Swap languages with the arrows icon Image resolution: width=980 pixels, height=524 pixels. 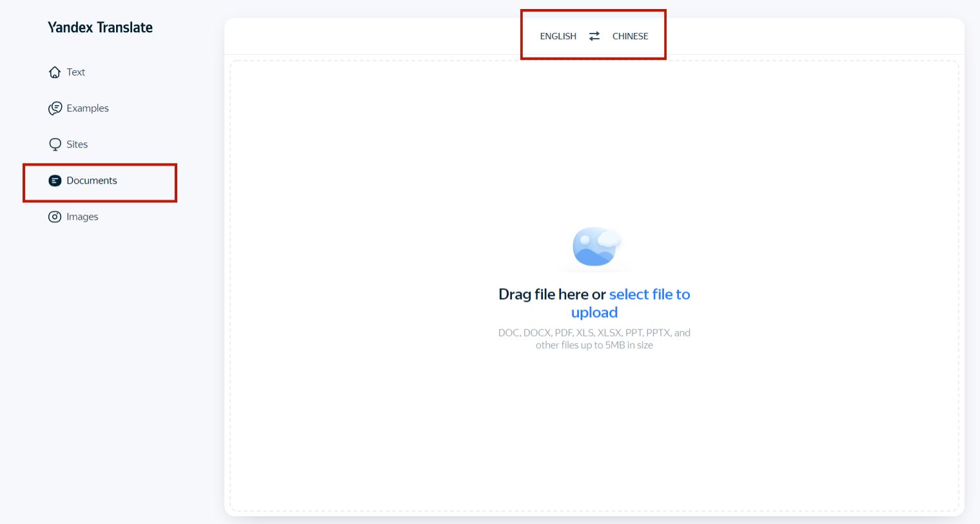coord(594,36)
